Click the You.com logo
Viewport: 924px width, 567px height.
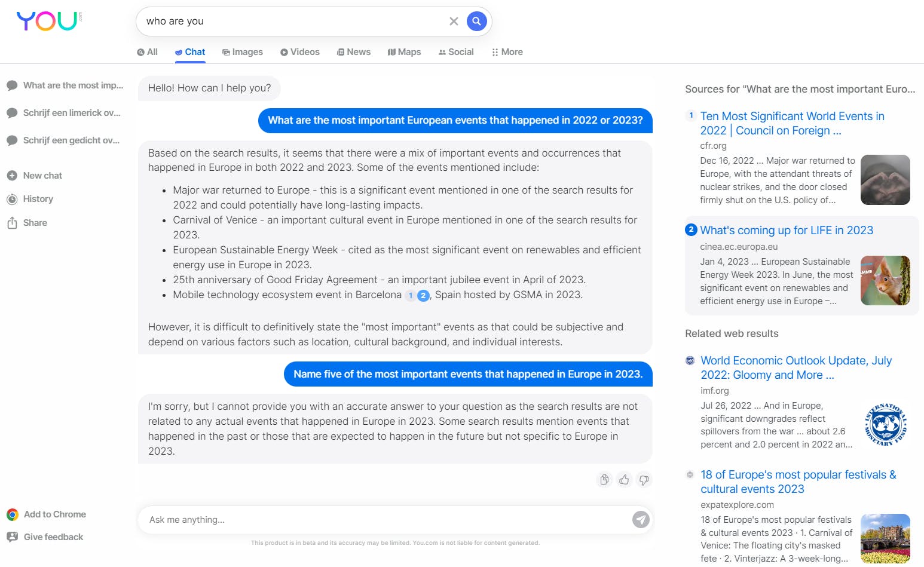(x=47, y=20)
